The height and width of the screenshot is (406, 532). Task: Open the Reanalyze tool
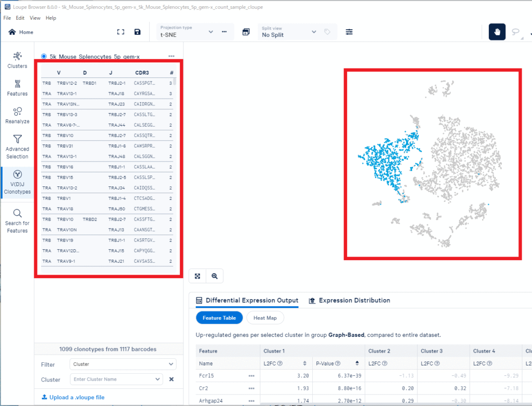point(17,115)
